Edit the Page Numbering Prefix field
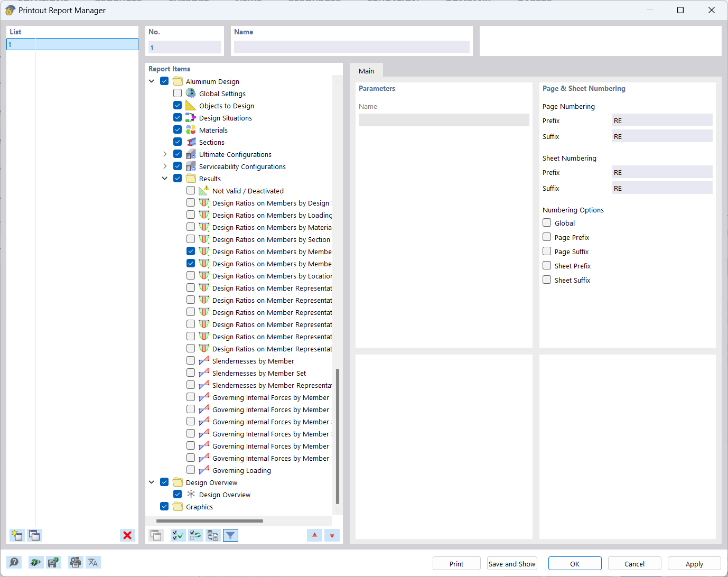Image resolution: width=728 pixels, height=577 pixels. tap(662, 120)
